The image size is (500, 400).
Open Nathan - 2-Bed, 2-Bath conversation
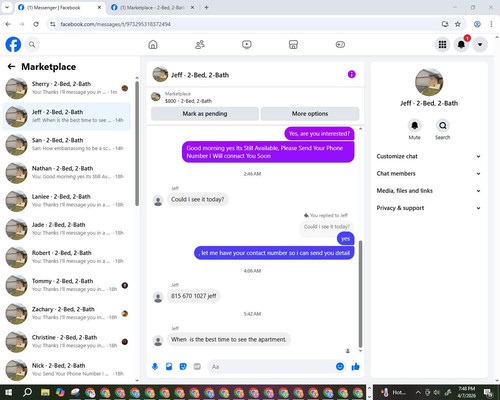(67, 173)
